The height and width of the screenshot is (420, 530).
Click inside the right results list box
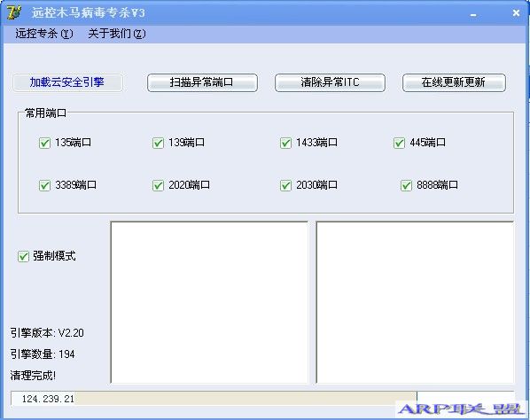415,302
